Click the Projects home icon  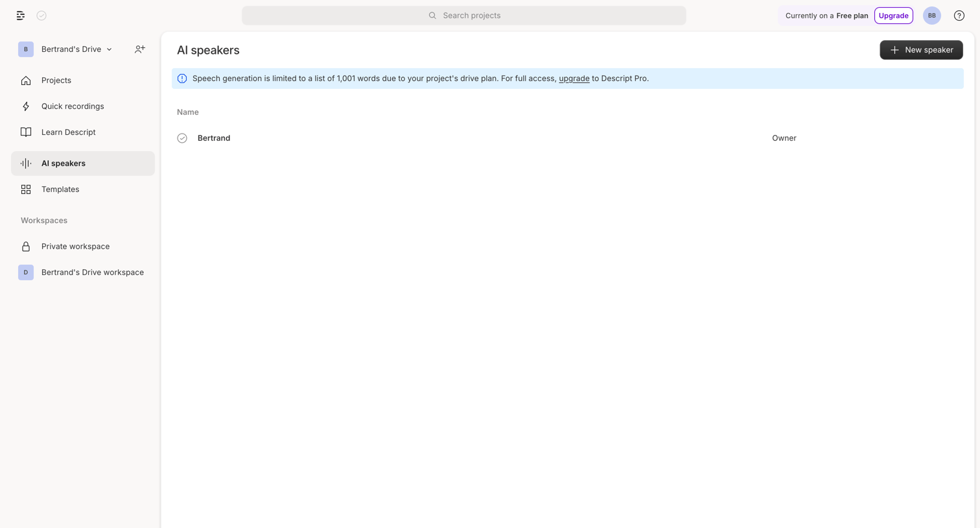26,80
